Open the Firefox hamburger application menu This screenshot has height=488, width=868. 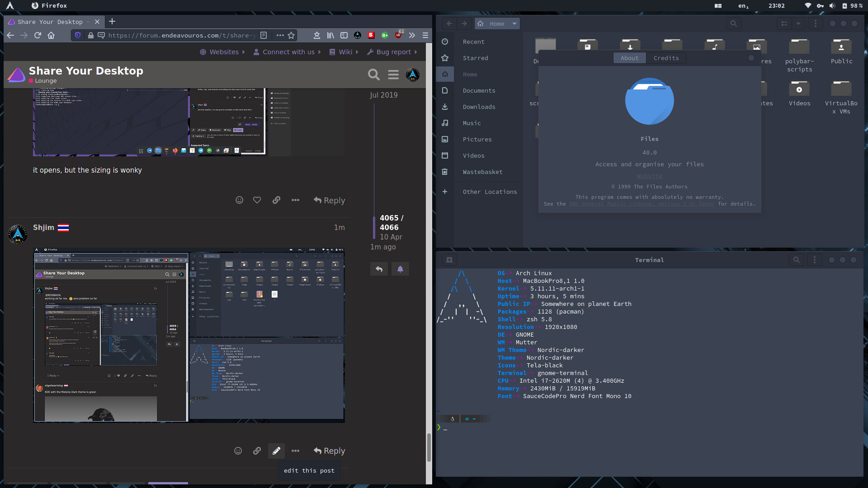pyautogui.click(x=425, y=35)
